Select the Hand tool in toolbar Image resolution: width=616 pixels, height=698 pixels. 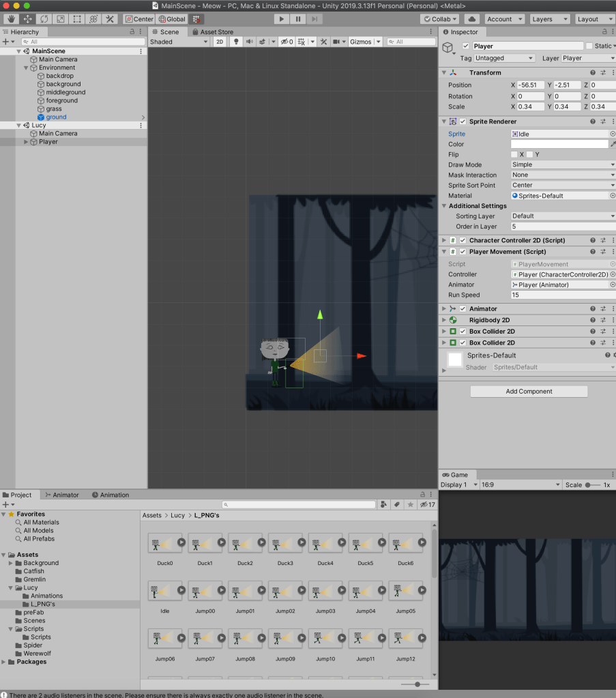[10, 19]
